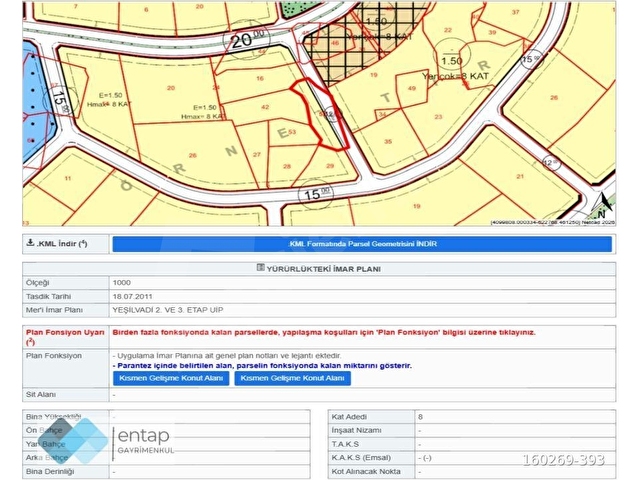
Task: Click the K.A.K.S (Emsal) label
Action: tap(361, 458)
